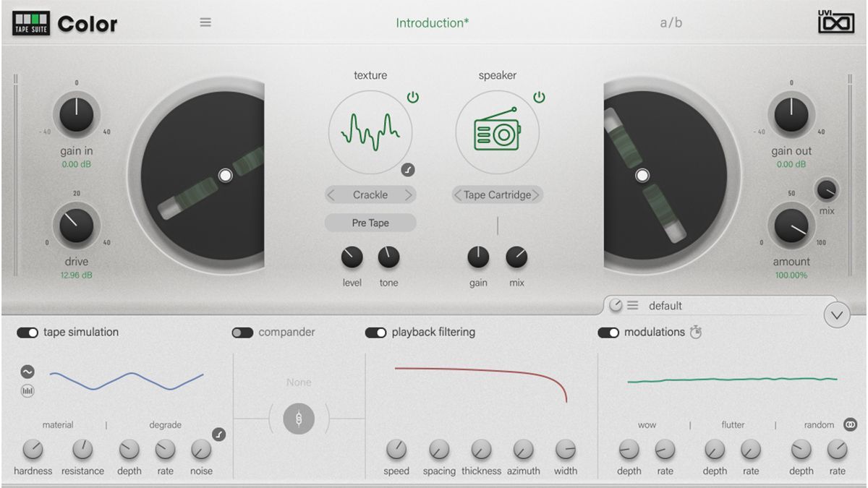Collapse the lower panel with chevron button

pos(837,315)
